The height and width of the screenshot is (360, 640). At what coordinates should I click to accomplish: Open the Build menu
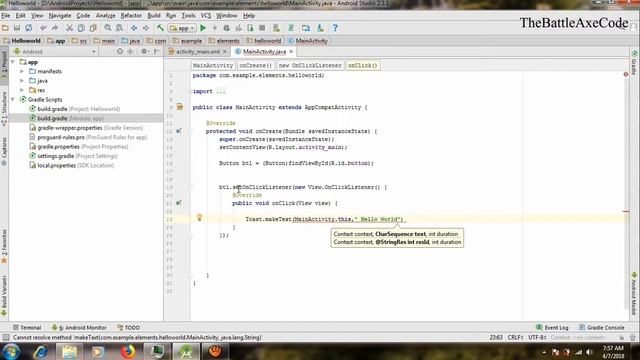(154, 16)
